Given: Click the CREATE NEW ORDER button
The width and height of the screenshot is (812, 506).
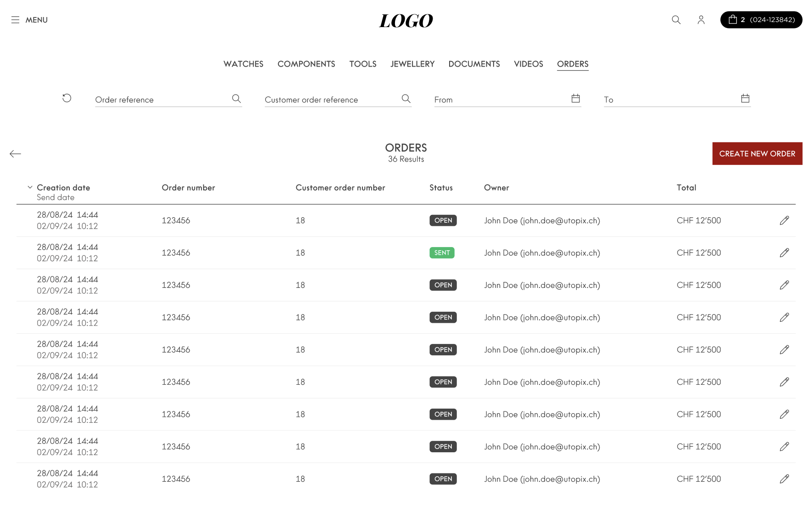Looking at the screenshot, I should click(757, 153).
